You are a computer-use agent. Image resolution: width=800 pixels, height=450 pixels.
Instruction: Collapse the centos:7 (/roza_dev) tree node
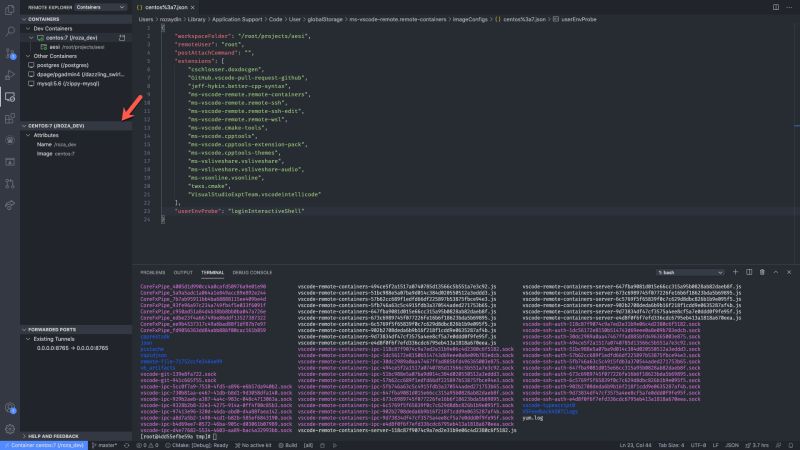tap(32, 38)
